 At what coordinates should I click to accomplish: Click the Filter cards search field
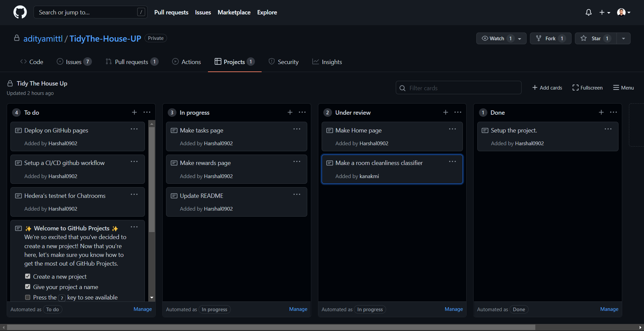pos(459,88)
